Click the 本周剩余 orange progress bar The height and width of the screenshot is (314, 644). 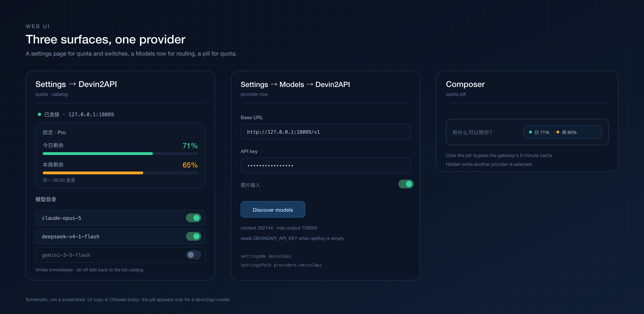pos(120,173)
